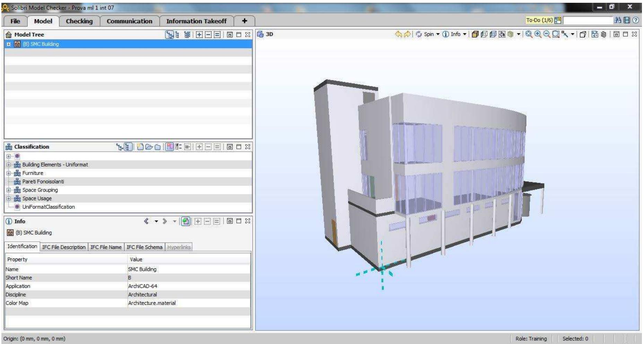The image size is (644, 344).
Task: Click the back arrow in 3D view toolbar
Action: click(399, 34)
